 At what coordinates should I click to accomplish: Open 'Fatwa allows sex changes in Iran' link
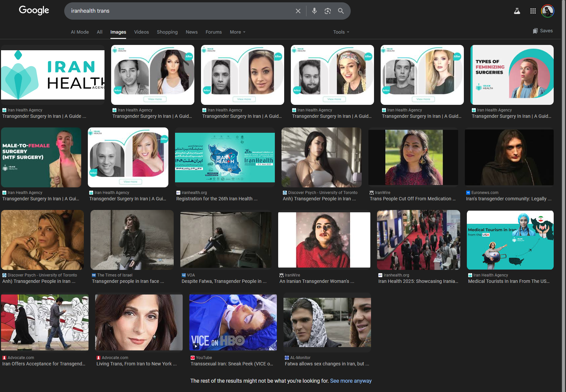[x=327, y=364]
